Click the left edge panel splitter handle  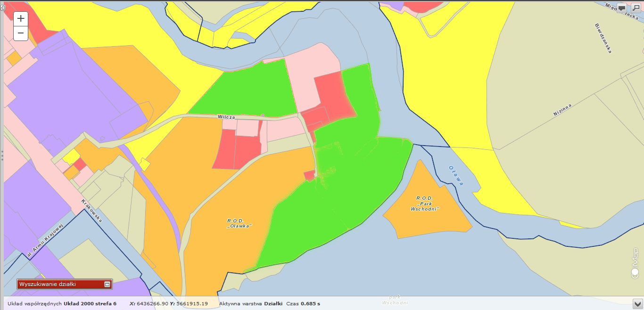[2, 155]
